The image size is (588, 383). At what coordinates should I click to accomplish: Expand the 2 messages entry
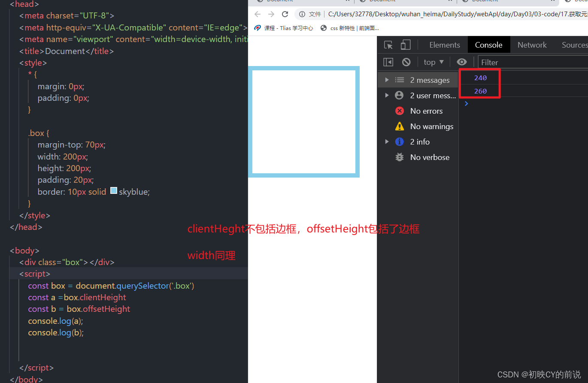[x=387, y=80]
